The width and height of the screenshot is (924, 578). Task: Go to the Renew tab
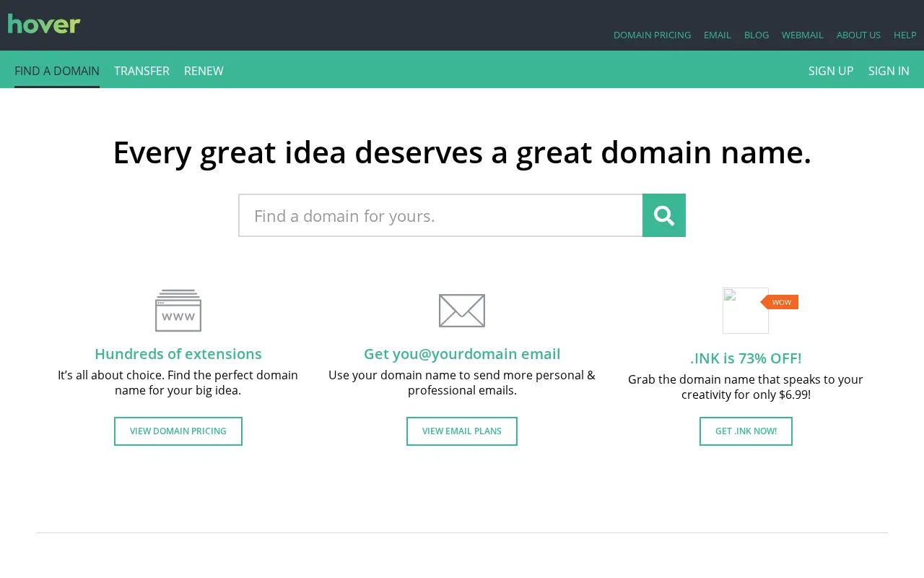(x=204, y=71)
